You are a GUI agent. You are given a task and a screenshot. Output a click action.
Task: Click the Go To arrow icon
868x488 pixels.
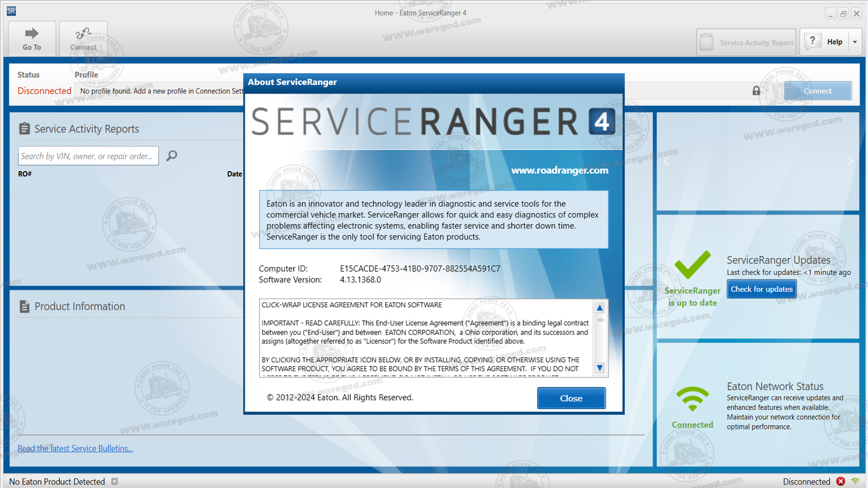pyautogui.click(x=32, y=33)
